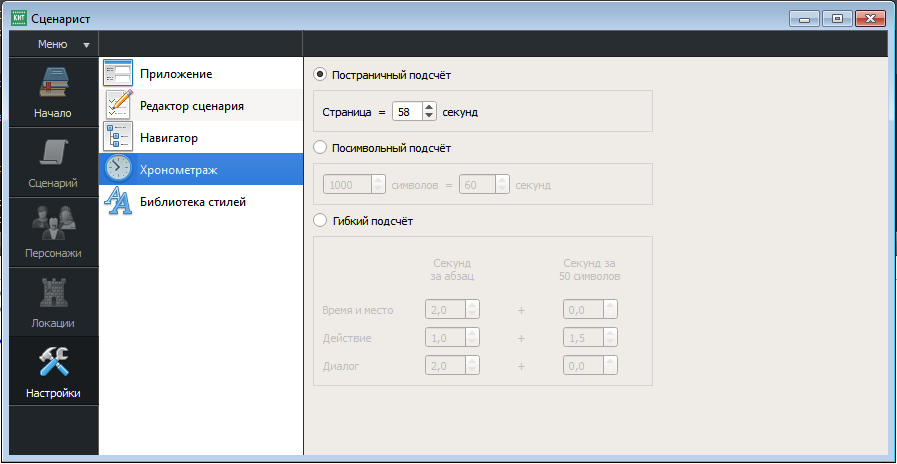Minimize the Сценарист window
The height and width of the screenshot is (464, 897).
[805, 19]
